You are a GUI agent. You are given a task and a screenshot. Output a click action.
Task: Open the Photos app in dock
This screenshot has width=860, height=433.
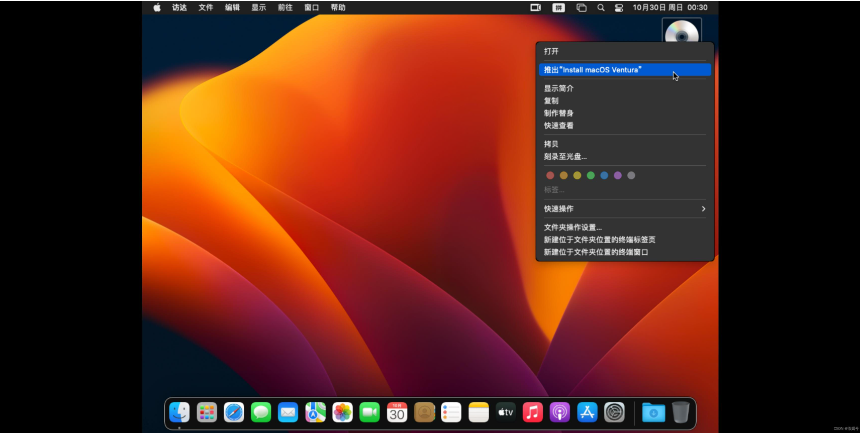point(342,412)
